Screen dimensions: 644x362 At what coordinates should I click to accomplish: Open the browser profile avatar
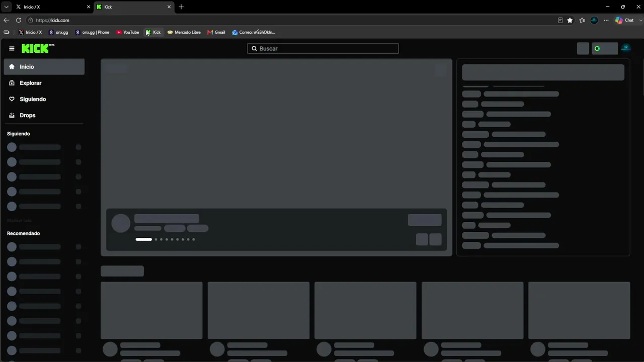pyautogui.click(x=594, y=20)
